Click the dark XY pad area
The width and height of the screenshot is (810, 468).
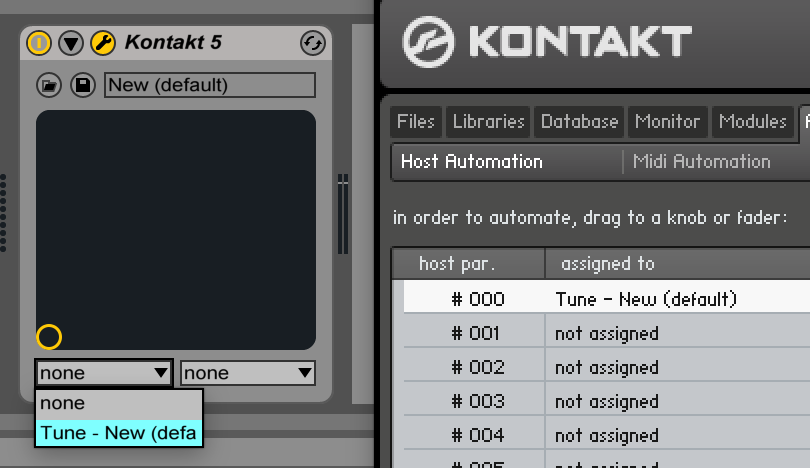point(176,229)
